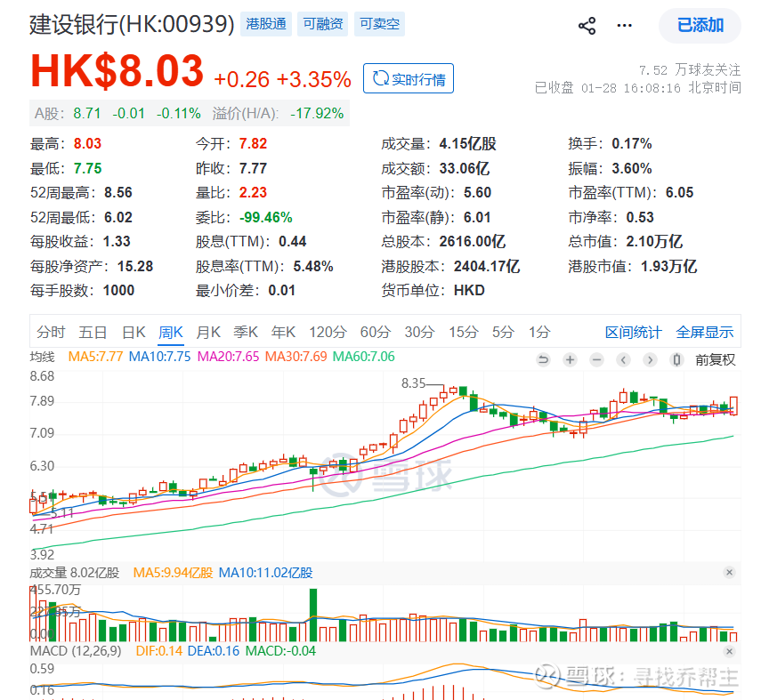Click the 溢价(H/A) -17.92% value
The image size is (761, 700).
(x=317, y=114)
